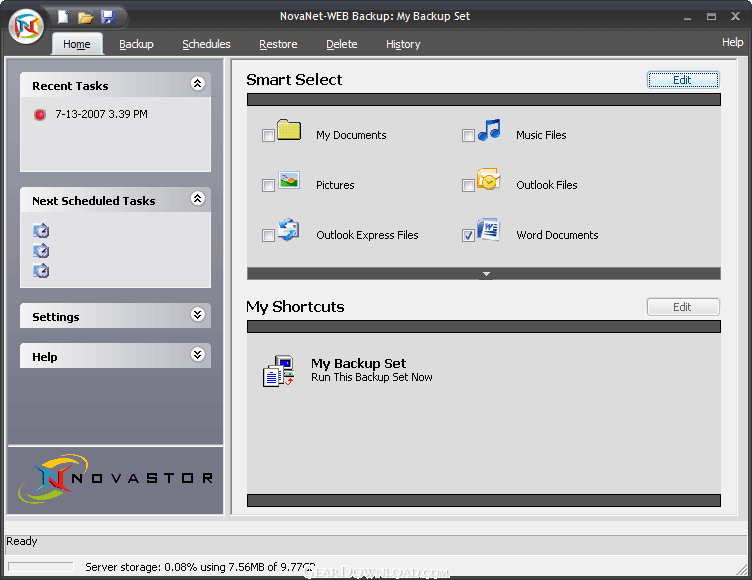Click Run This Backup Set Now text
The image size is (752, 580).
(372, 378)
